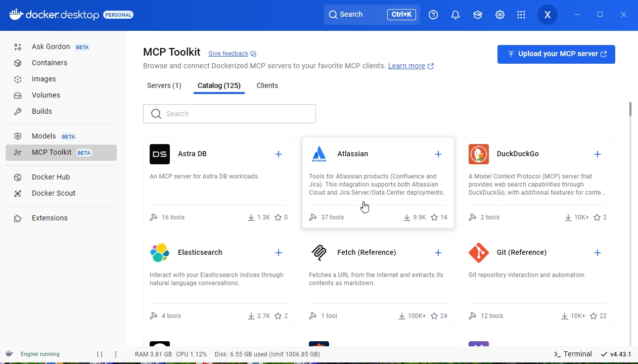Select MCP Toolkit in the sidebar
Image resolution: width=638 pixels, height=364 pixels.
[61, 152]
